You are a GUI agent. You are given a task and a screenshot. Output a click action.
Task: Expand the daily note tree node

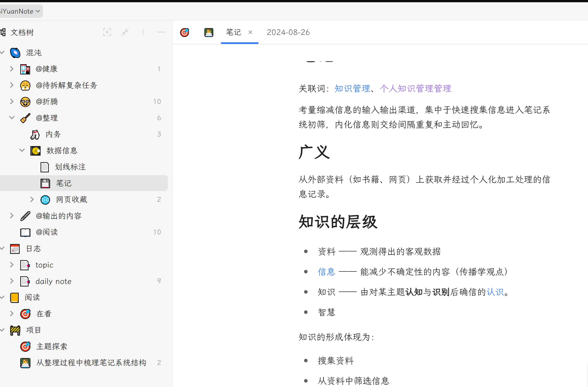12,281
